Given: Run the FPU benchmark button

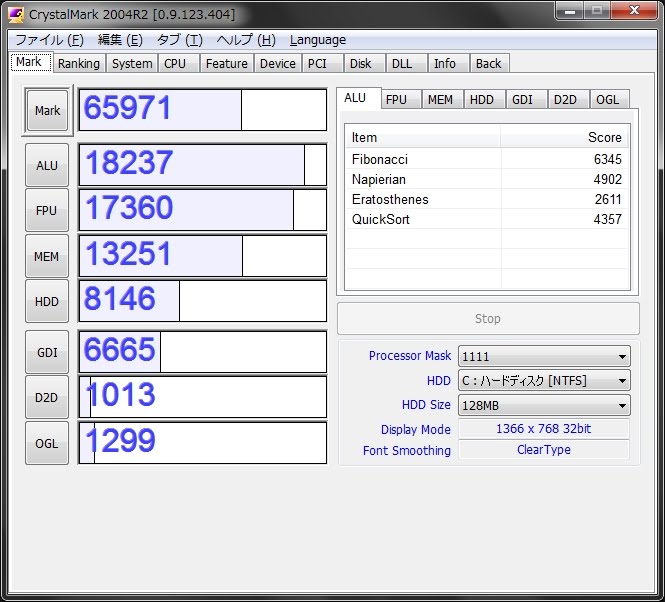Looking at the screenshot, I should (x=47, y=210).
